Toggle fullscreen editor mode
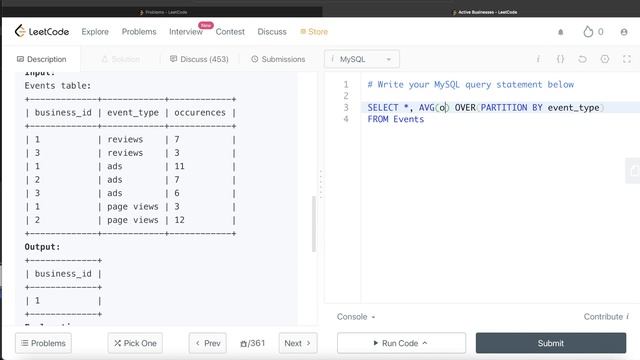This screenshot has width=640, height=360. [627, 59]
